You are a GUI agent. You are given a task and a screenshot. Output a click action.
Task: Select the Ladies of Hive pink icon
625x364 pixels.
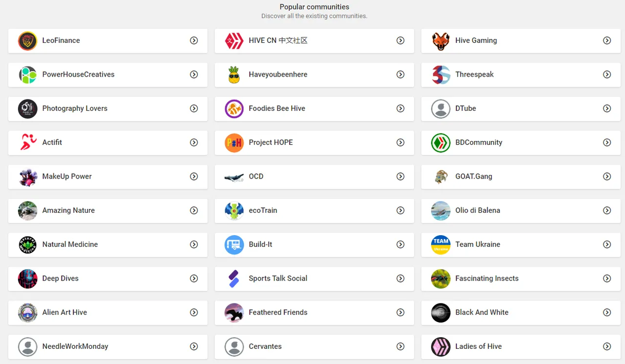click(441, 346)
